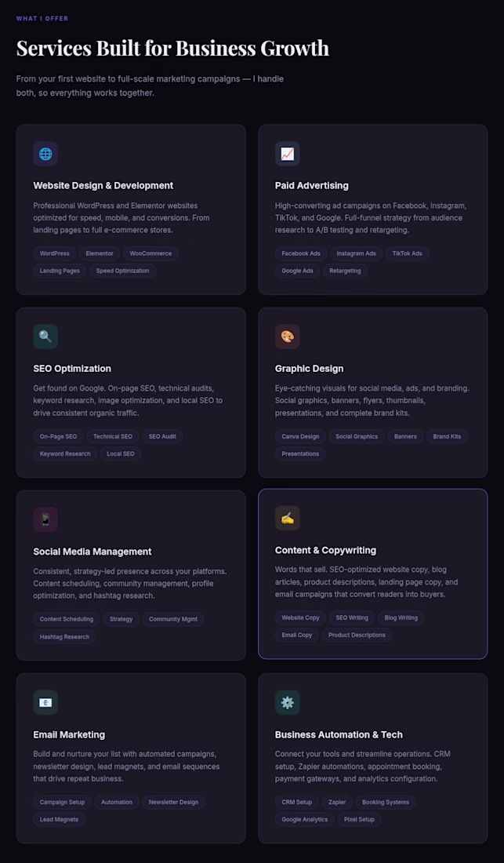Image resolution: width=504 pixels, height=863 pixels.
Task: Select the WordPress tag
Action: coord(54,253)
